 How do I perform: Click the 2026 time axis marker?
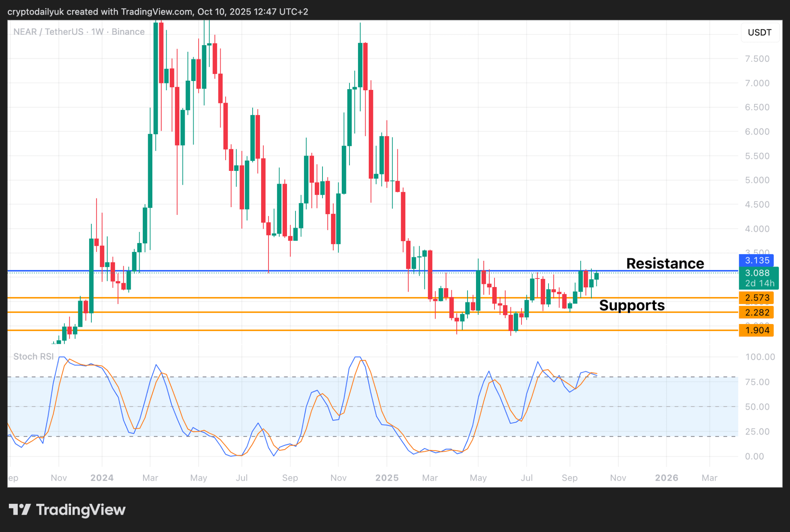(x=667, y=478)
